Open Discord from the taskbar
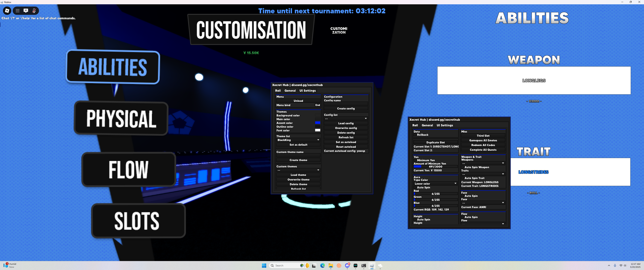 (x=347, y=265)
